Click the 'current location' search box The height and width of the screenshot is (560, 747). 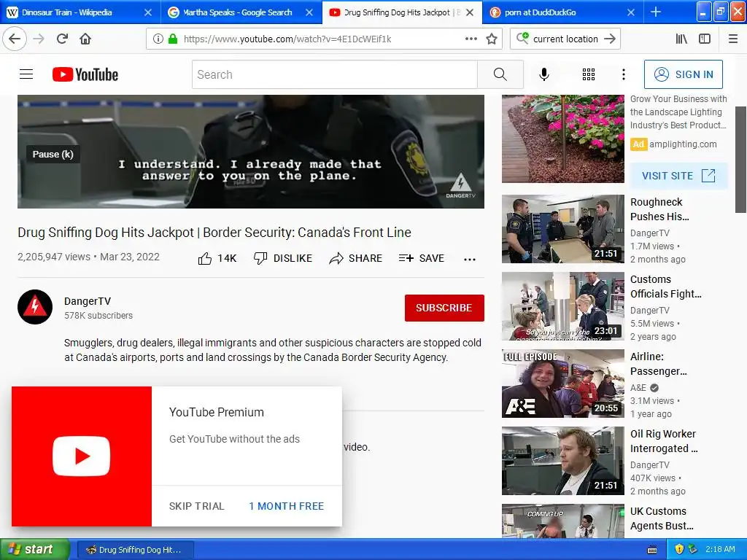coord(565,39)
